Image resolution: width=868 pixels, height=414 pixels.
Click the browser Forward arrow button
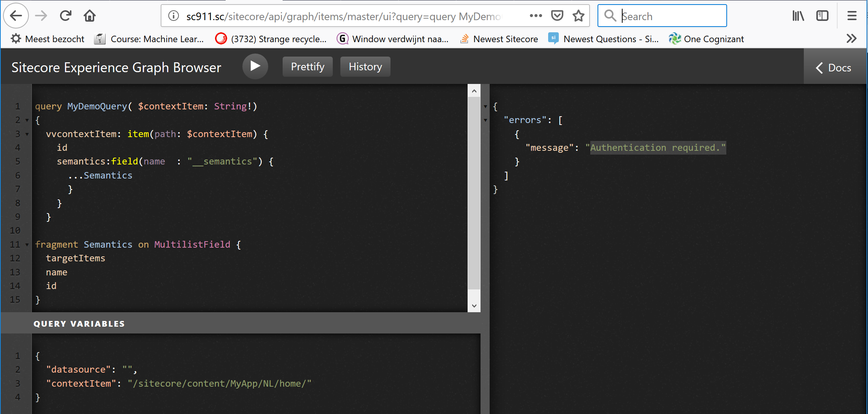[41, 16]
